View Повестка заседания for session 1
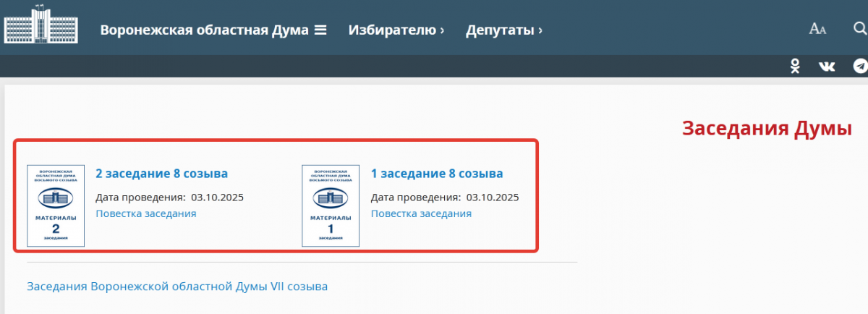 (421, 213)
